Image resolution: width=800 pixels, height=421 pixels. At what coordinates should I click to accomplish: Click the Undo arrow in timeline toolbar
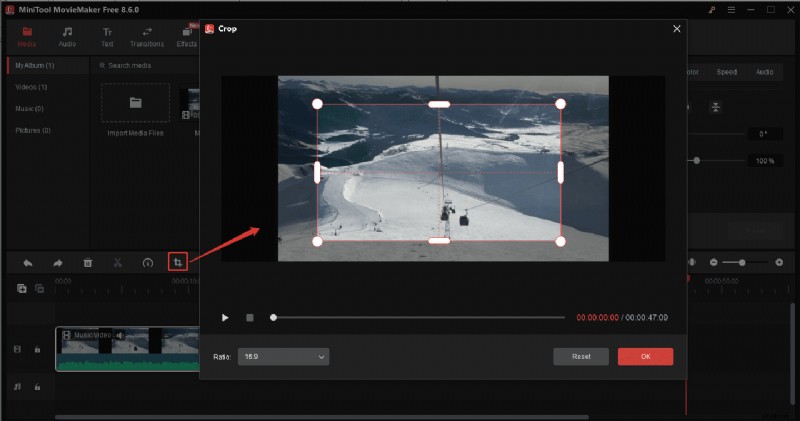(x=28, y=263)
